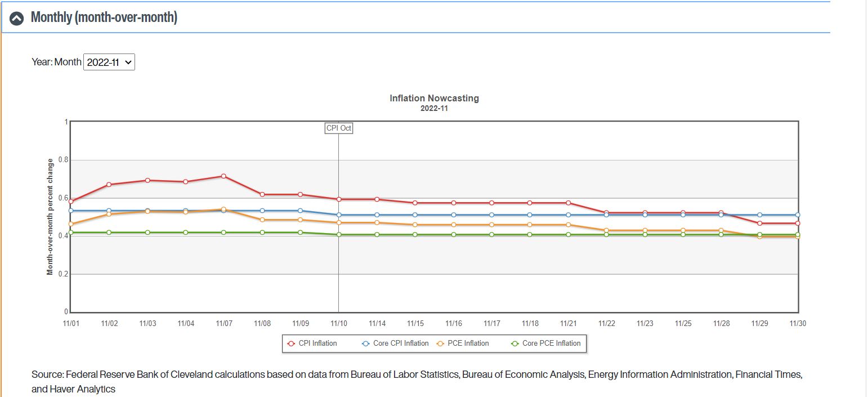Select the blue Core CPI point at 11/30
The width and height of the screenshot is (868, 397).
pos(798,215)
